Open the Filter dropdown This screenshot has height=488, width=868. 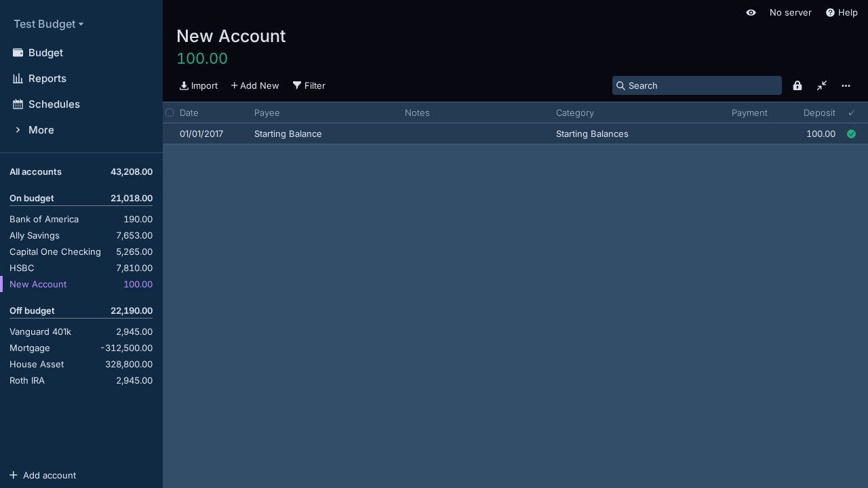[309, 85]
